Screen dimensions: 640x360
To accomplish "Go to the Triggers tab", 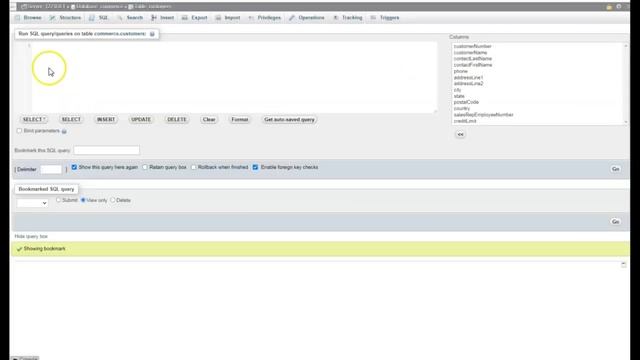I will point(385,18).
